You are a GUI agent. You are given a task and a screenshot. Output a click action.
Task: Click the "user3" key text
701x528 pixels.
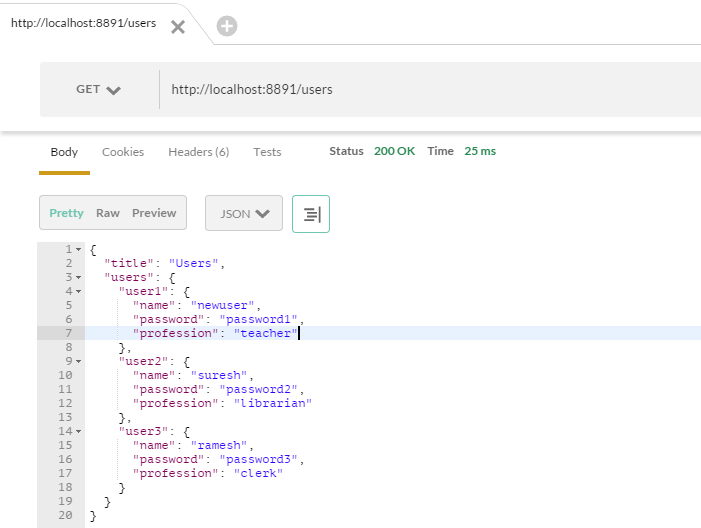pyautogui.click(x=143, y=431)
